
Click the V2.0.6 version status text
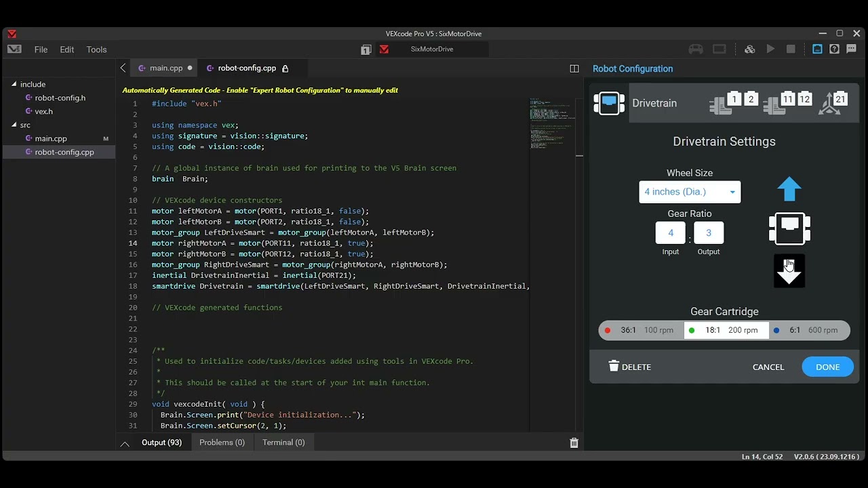827,457
